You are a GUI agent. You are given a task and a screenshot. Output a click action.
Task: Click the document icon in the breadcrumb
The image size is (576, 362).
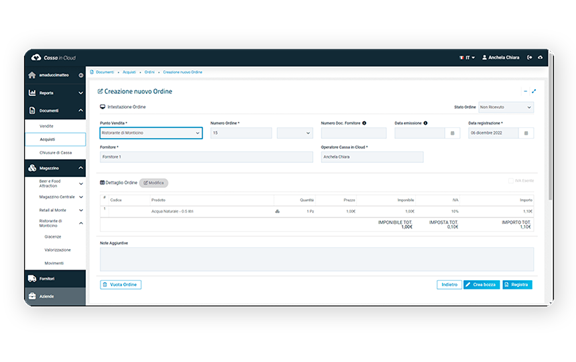[92, 72]
